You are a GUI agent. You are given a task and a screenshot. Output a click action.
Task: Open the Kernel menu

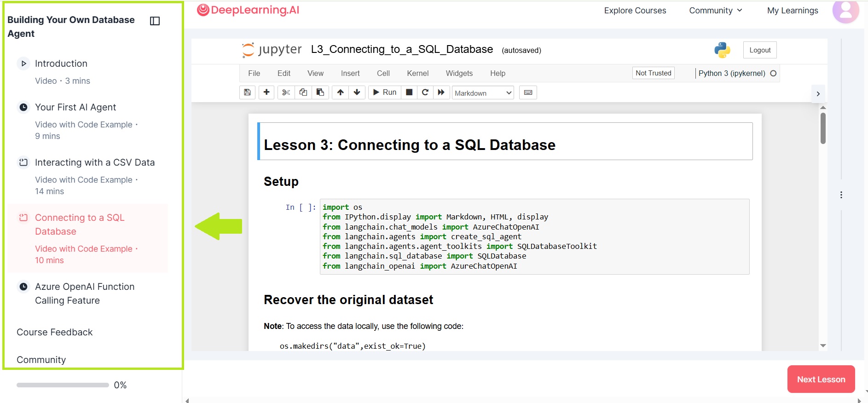point(418,73)
